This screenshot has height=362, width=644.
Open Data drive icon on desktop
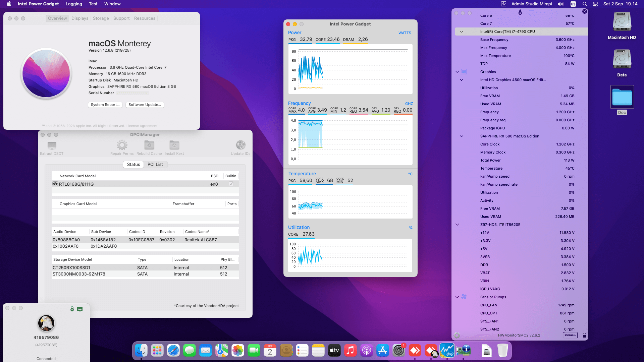(622, 59)
